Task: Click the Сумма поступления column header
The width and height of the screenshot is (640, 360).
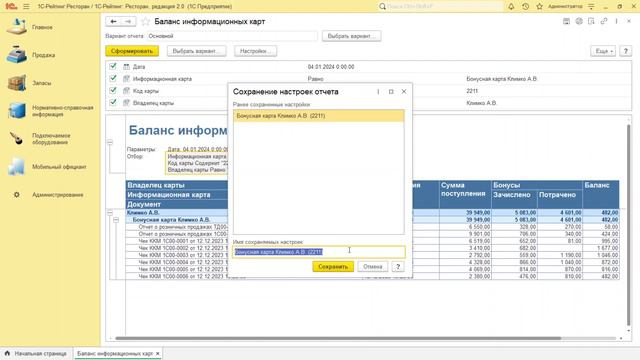Action: 465,194
